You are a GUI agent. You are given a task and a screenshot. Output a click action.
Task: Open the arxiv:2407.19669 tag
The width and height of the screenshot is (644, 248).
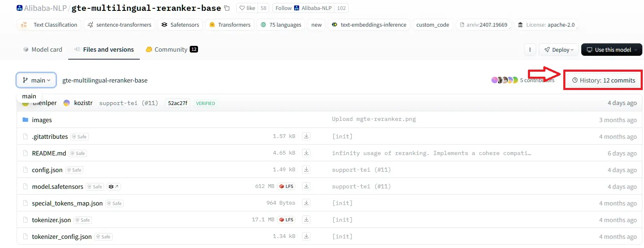[x=483, y=25]
